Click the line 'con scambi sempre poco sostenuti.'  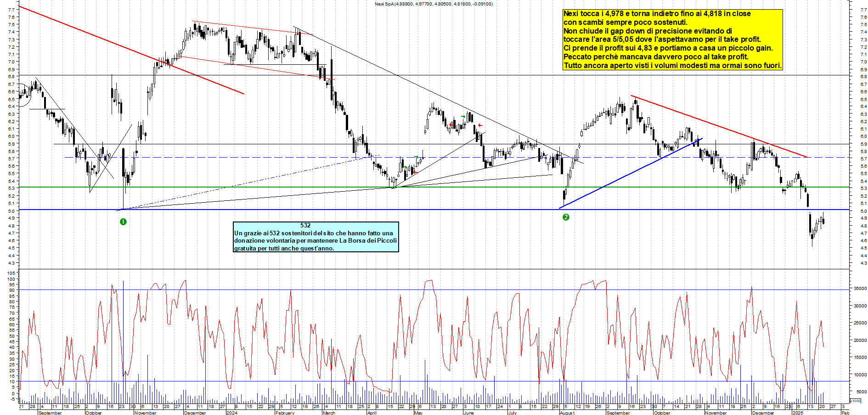pyautogui.click(x=625, y=23)
